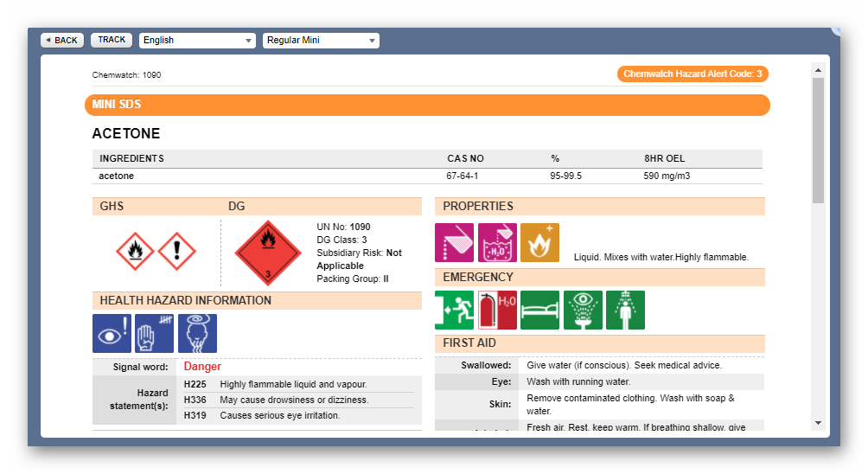Click the Subsidiary Risk text
This screenshot has height=474, width=868.
point(360,259)
